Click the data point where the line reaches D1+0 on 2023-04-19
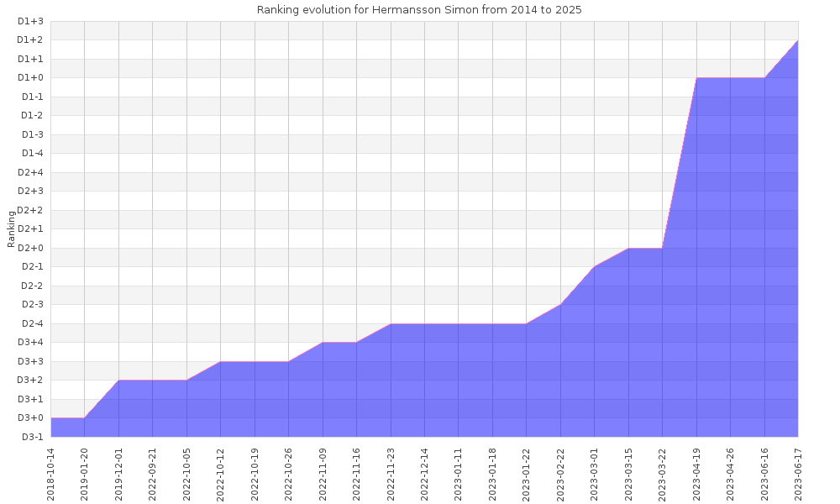The width and height of the screenshot is (840, 504). tap(696, 78)
